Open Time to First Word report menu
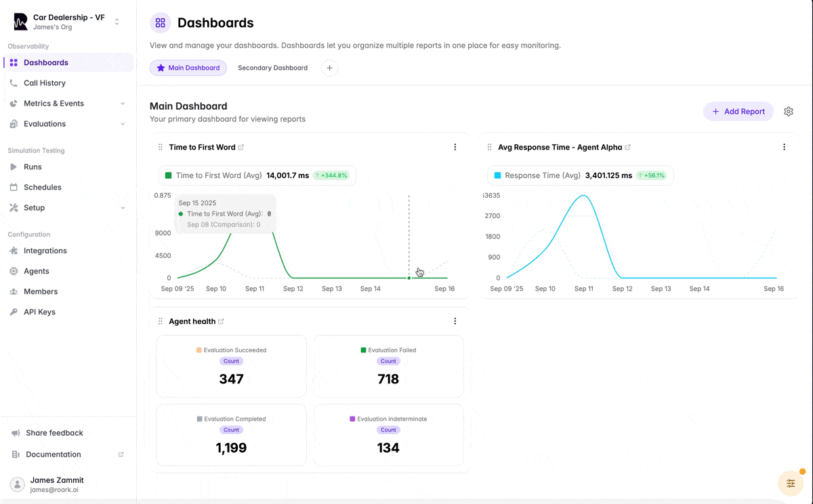This screenshot has height=504, width=813. pyautogui.click(x=455, y=147)
